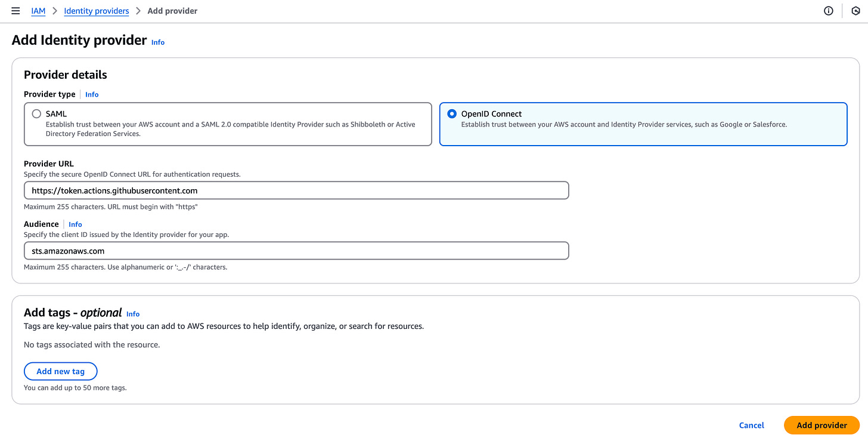The width and height of the screenshot is (868, 438).
Task: Open the Help panel info icon
Action: point(828,10)
